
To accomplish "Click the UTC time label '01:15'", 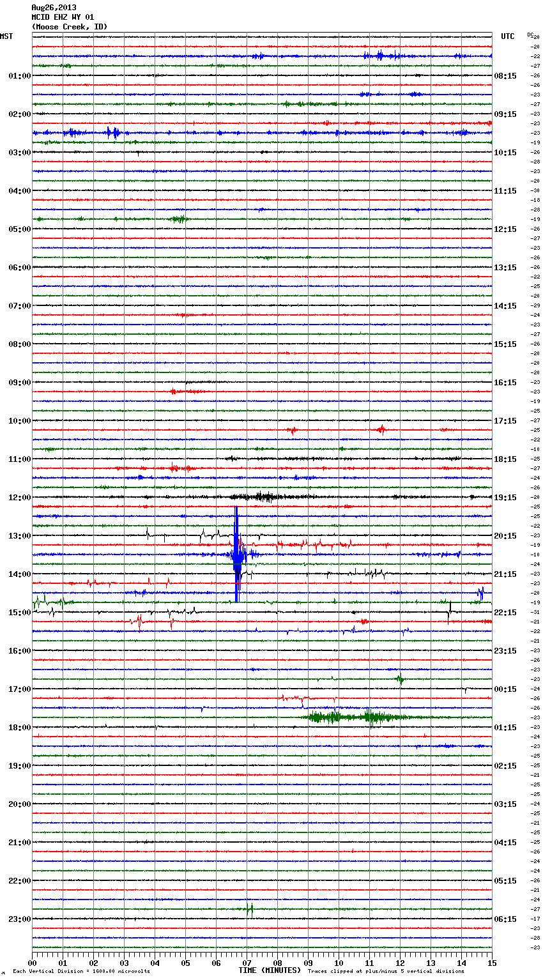I will 505,727.
